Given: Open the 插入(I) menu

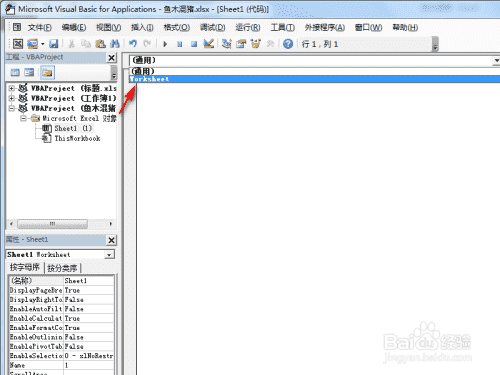Looking at the screenshot, I should click(x=142, y=27).
